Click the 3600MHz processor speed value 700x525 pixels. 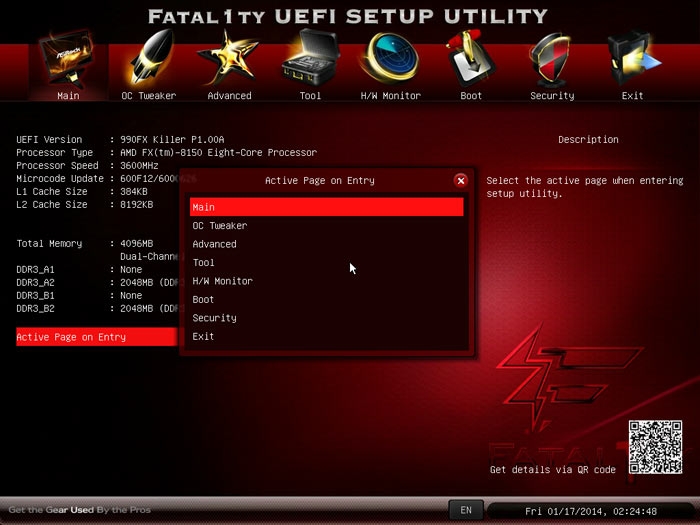139,165
